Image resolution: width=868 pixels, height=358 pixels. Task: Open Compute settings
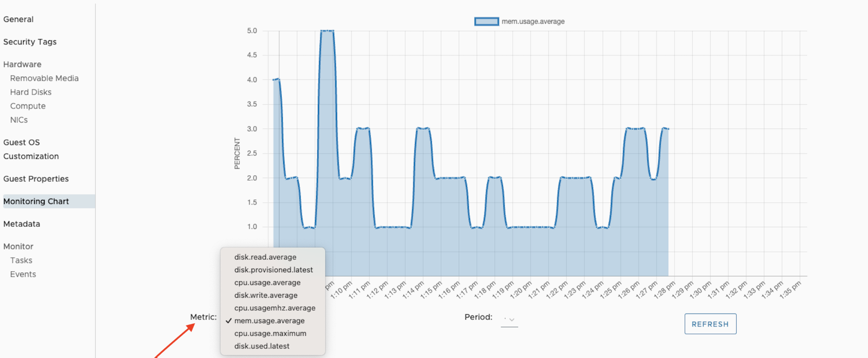tap(28, 106)
